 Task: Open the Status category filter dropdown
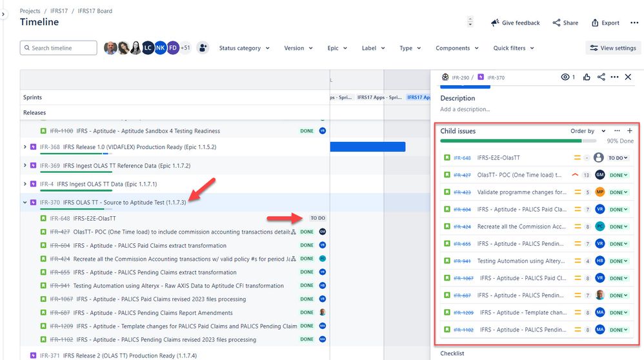(245, 48)
